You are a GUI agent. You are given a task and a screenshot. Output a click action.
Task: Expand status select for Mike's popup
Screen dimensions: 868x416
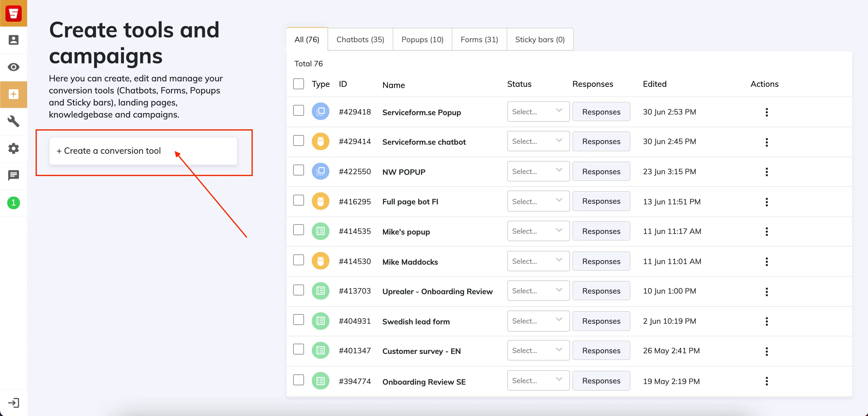tap(538, 231)
